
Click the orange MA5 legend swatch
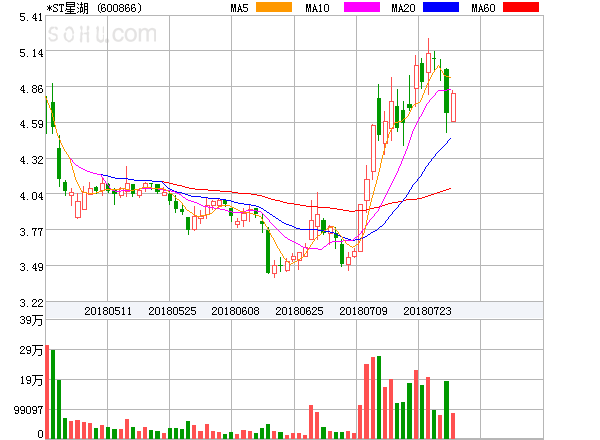coord(274,7)
